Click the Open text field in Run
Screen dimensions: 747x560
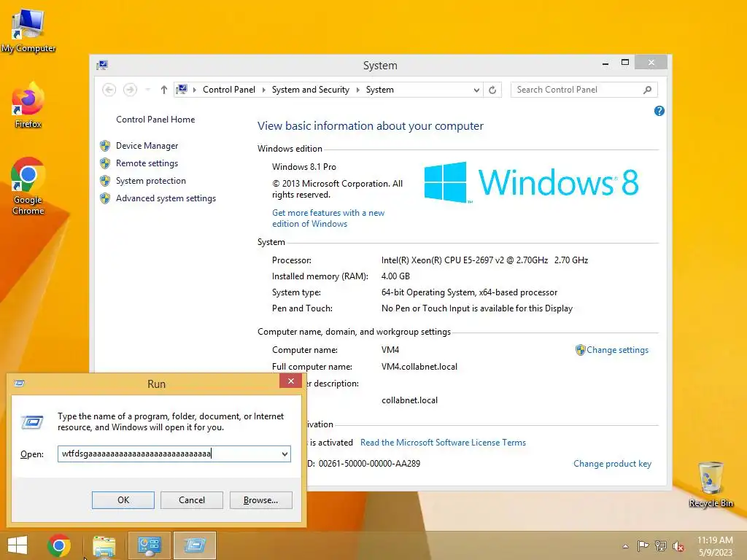169,454
